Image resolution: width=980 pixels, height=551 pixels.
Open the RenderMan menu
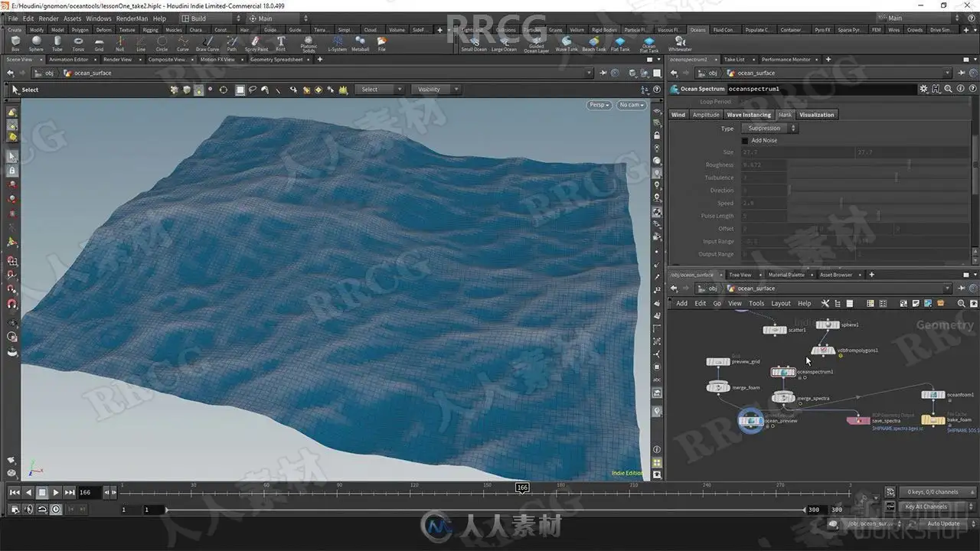[132, 18]
